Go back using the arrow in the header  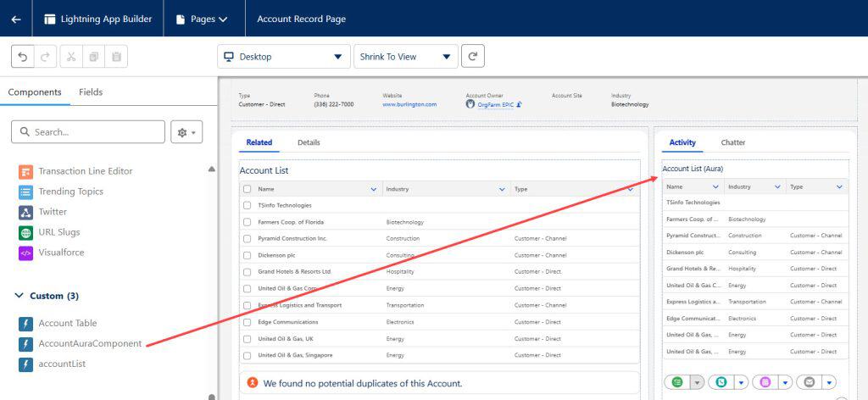pyautogui.click(x=16, y=19)
